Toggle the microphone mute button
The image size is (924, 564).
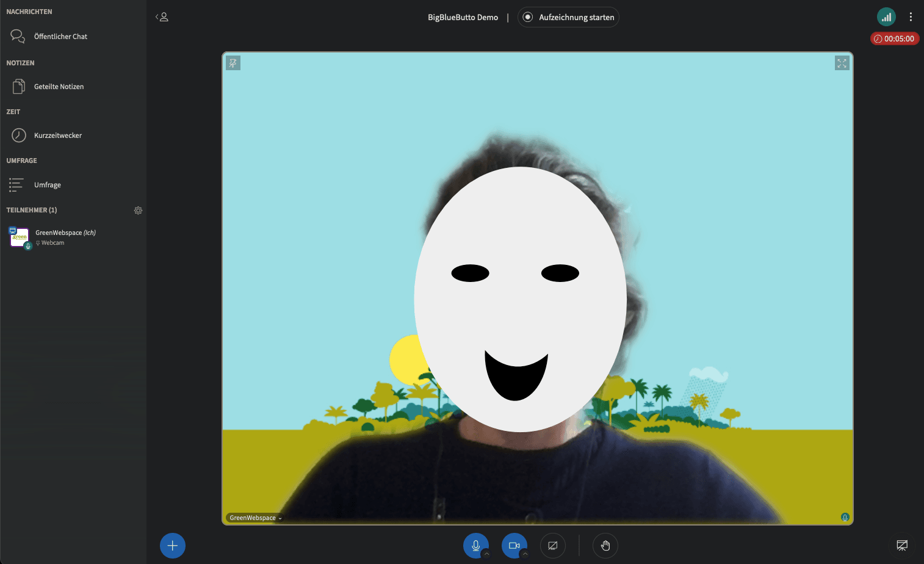click(475, 545)
